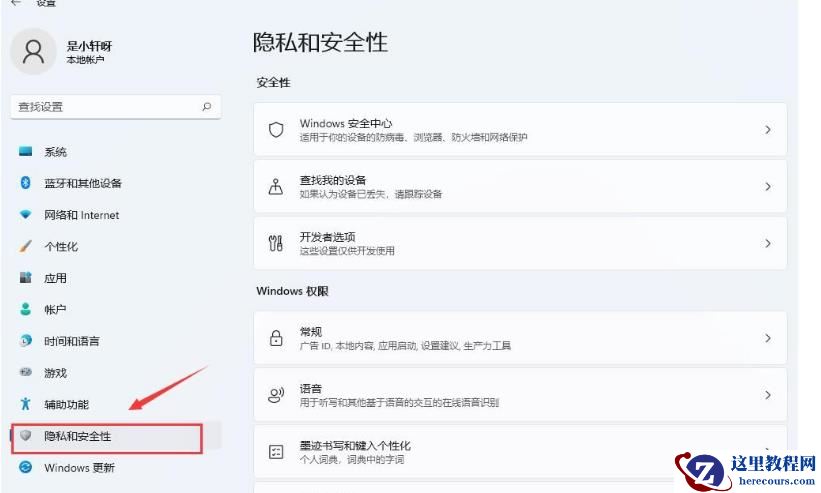
Task: Click the back arrow in Settings
Action: click(16, 3)
